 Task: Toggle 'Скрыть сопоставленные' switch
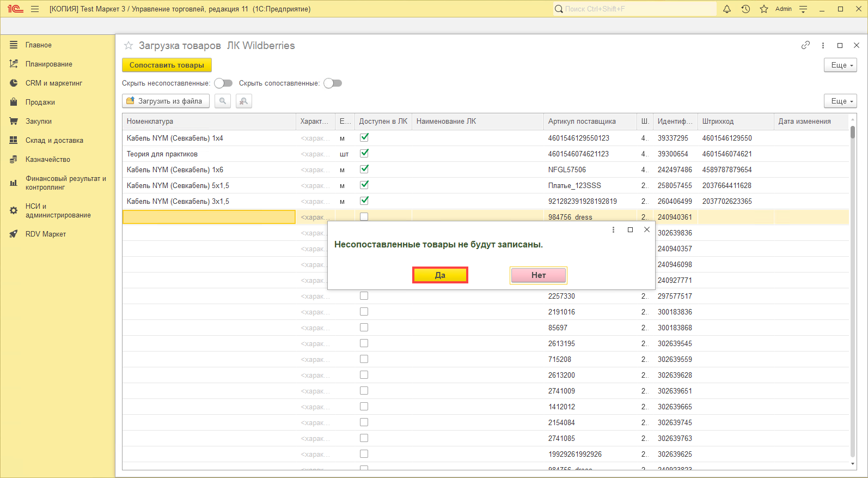coord(333,83)
